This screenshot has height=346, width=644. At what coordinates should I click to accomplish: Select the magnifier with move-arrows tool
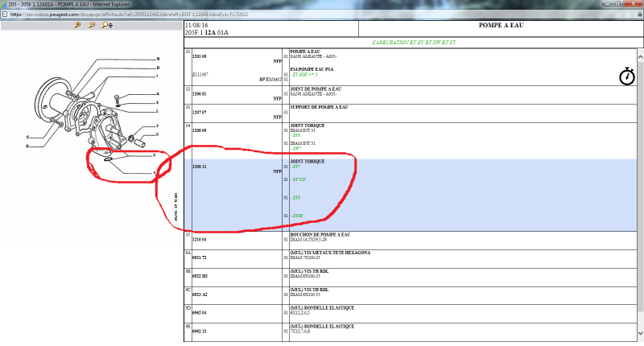107,25
